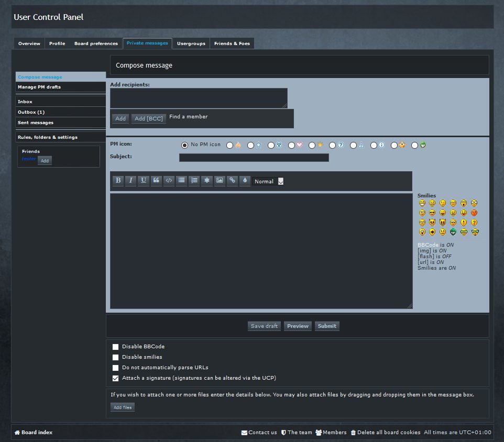This screenshot has height=442, width=504.
Task: Enable Do not automatically parse URLs
Action: tap(115, 368)
